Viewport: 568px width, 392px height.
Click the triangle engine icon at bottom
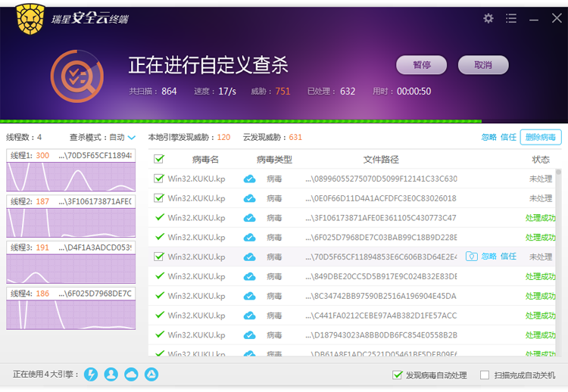click(x=151, y=375)
